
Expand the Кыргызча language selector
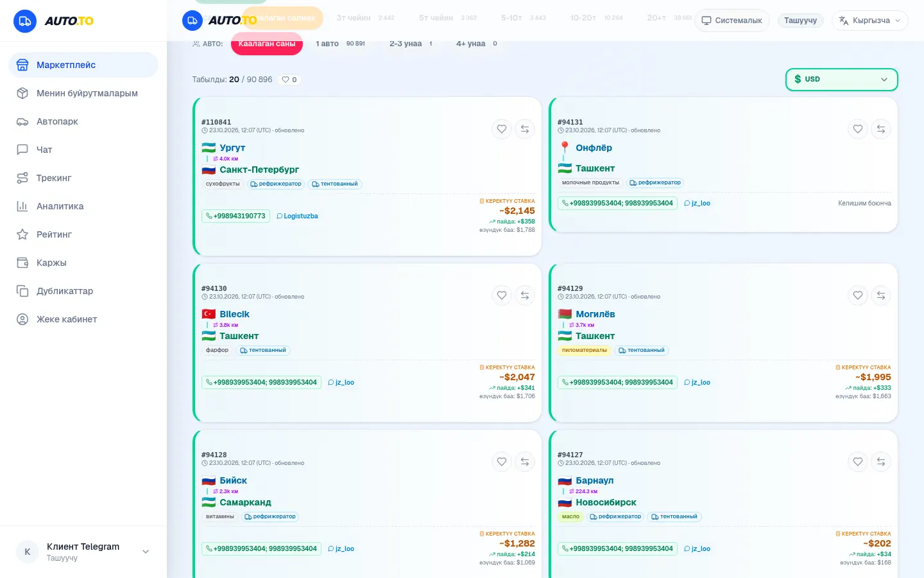870,21
